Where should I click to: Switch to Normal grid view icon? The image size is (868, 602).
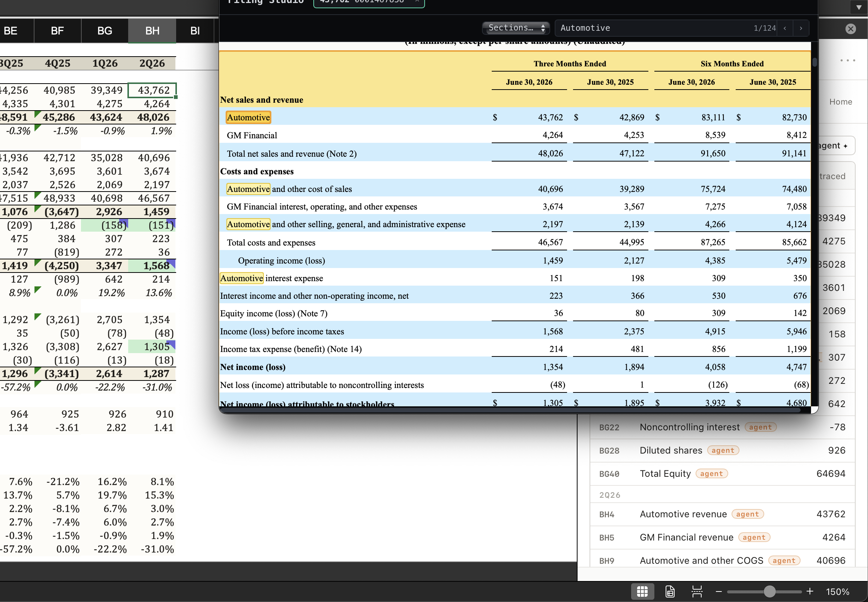[x=642, y=592]
